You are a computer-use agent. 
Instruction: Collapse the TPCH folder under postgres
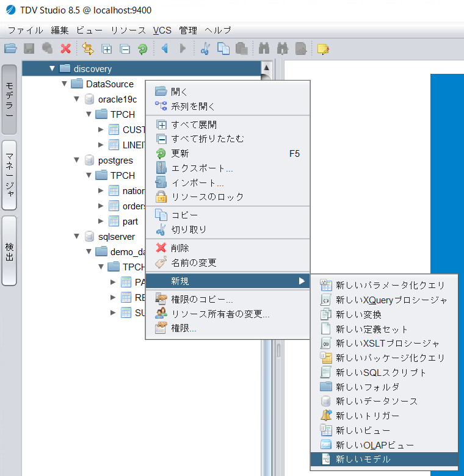point(89,175)
